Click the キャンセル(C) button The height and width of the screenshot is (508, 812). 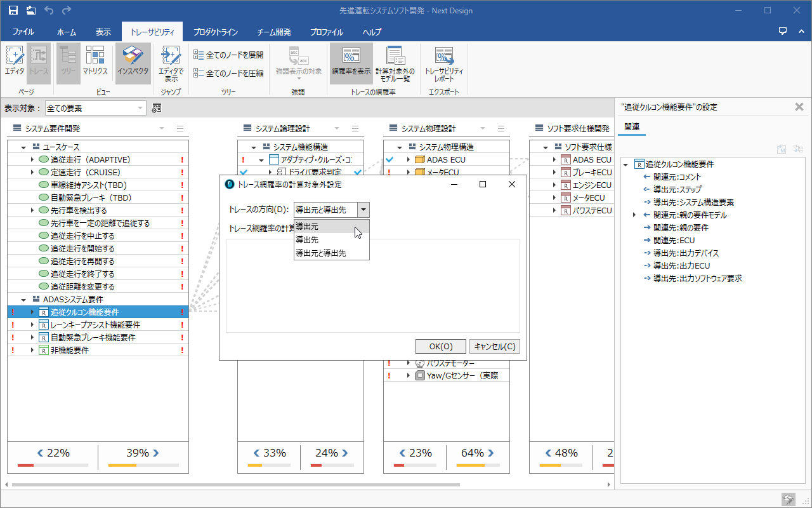[495, 346]
